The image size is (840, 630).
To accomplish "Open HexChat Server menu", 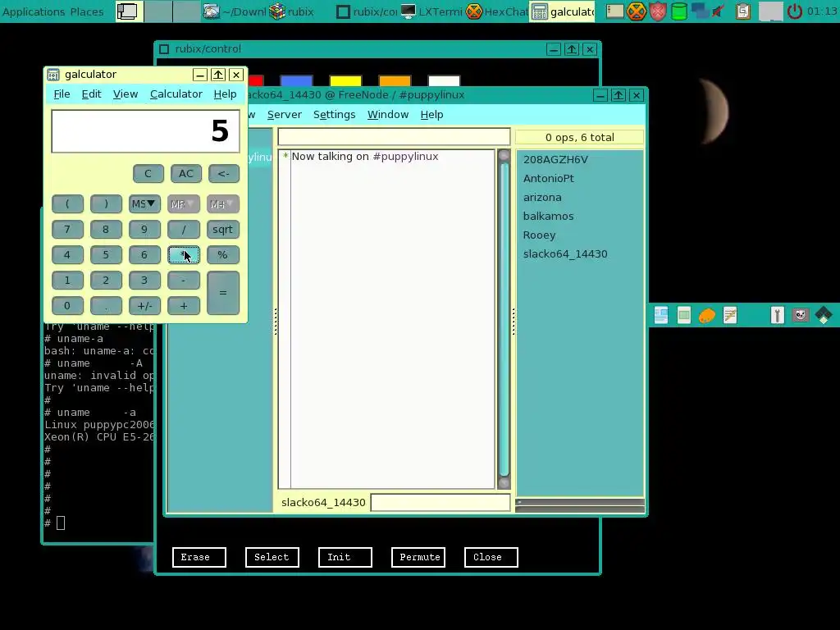I will pyautogui.click(x=285, y=115).
